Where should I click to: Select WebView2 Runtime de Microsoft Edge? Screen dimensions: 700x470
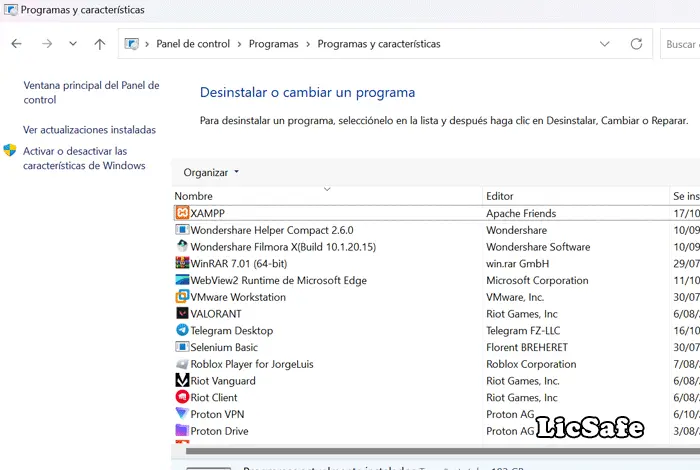(279, 280)
